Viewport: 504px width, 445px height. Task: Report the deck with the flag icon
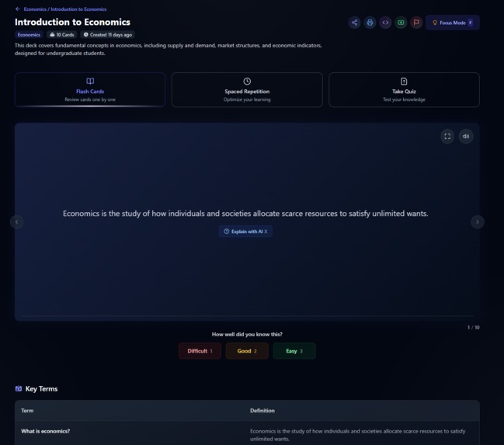(416, 23)
